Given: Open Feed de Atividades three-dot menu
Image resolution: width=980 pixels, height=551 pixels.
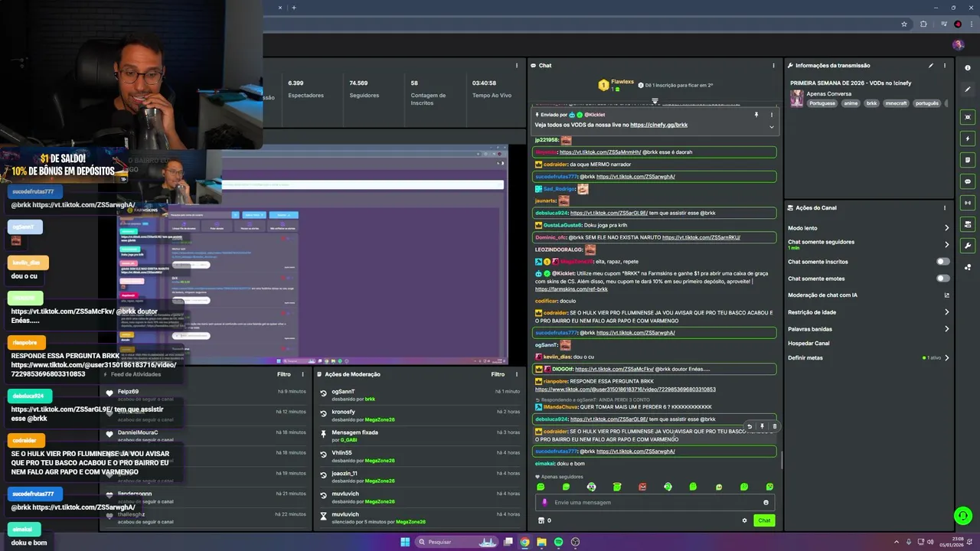Looking at the screenshot, I should tap(301, 374).
